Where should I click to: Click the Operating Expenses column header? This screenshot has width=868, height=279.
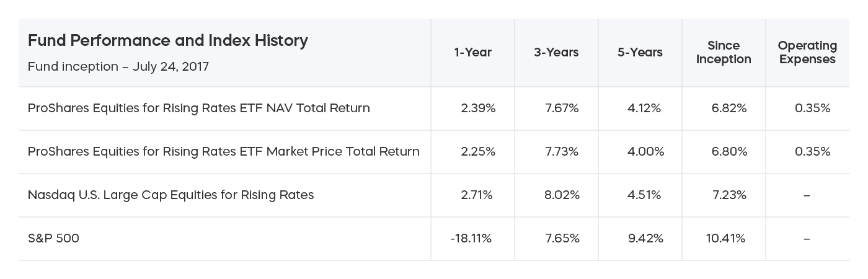[x=807, y=53]
